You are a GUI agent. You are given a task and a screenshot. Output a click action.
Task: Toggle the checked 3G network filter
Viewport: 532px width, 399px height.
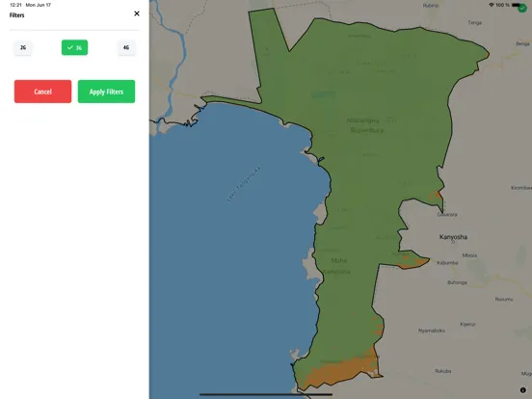[74, 47]
